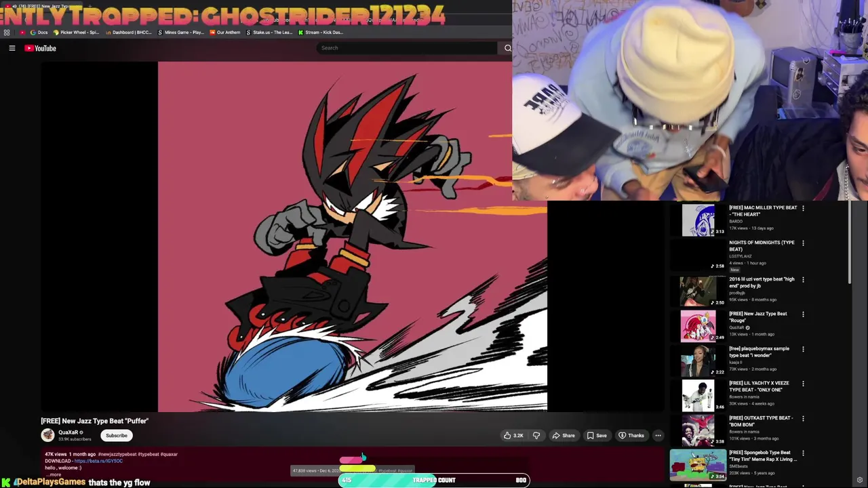The height and width of the screenshot is (488, 868).
Task: Open options for Spongebob Type Beat video
Action: [803, 453]
